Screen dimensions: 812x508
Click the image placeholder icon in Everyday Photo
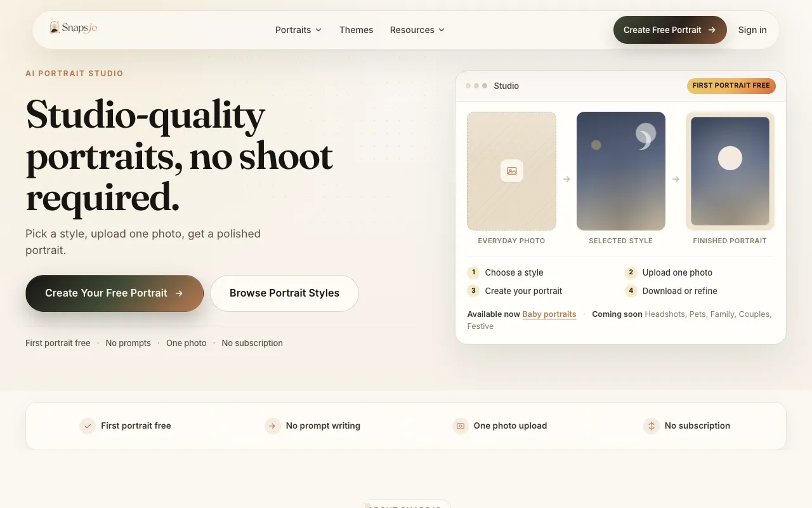pyautogui.click(x=512, y=171)
